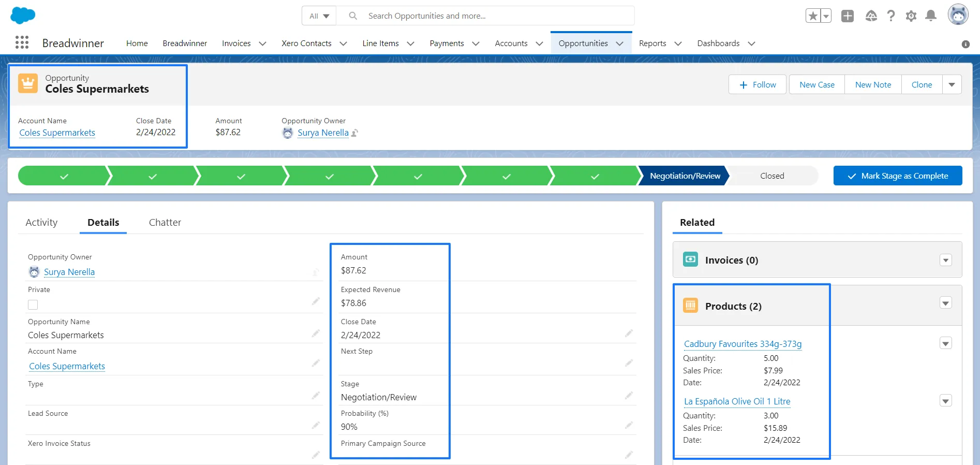Open the Invoices related list menu
Viewport: 980px width, 465px height.
pyautogui.click(x=946, y=260)
